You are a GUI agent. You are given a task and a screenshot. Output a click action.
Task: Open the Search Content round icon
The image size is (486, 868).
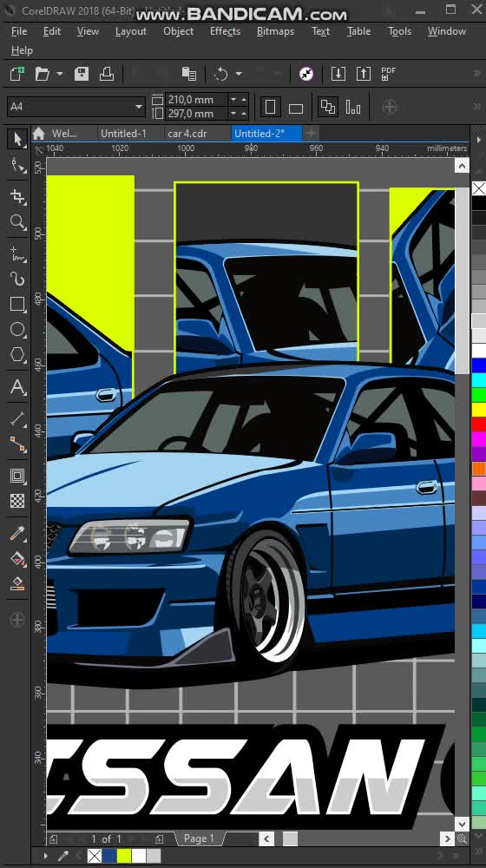306,73
